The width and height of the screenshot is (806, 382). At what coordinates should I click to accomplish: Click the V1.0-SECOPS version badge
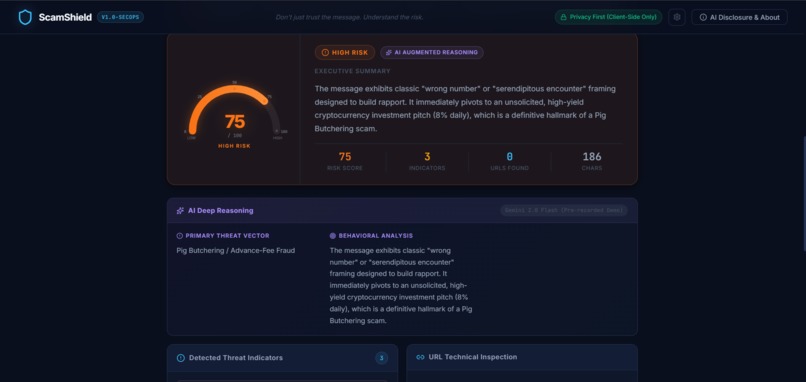click(x=120, y=17)
